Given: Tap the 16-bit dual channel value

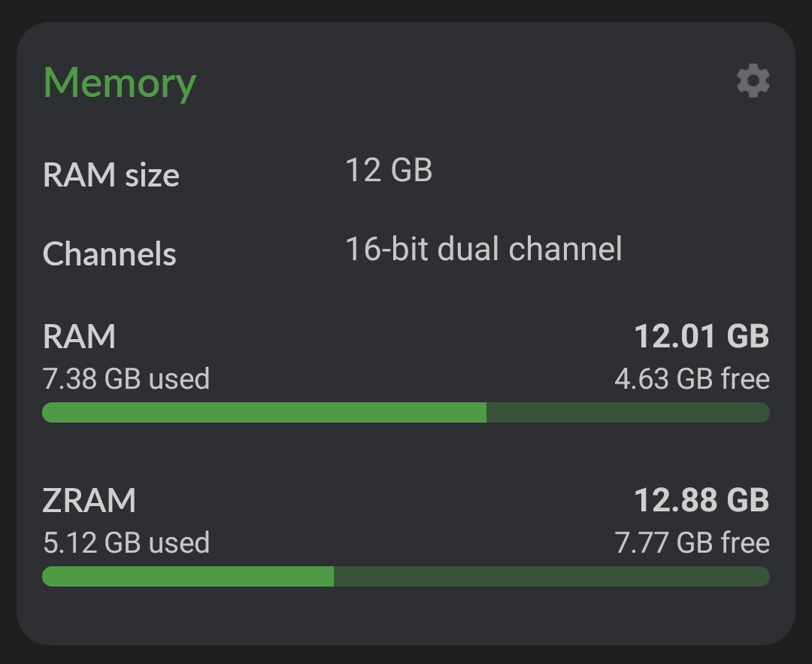Looking at the screenshot, I should point(483,249).
